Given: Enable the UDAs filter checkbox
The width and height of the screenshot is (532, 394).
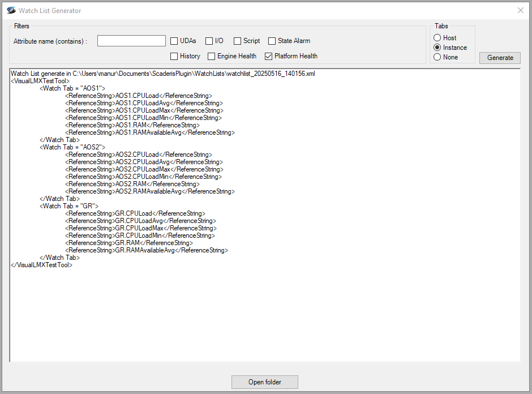Looking at the screenshot, I should pyautogui.click(x=175, y=41).
